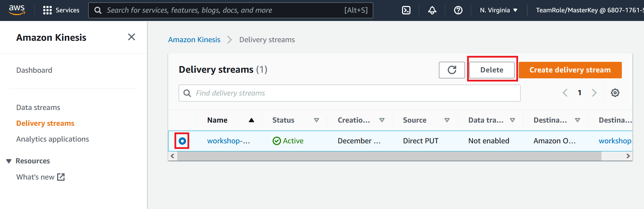Collapse the Resources section
This screenshot has height=209, width=644.
tap(9, 161)
